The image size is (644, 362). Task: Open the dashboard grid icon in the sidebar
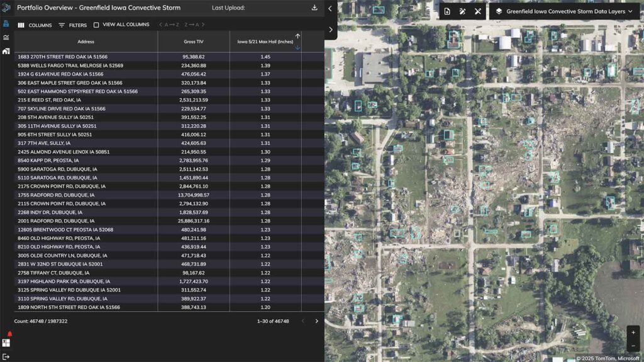6,342
